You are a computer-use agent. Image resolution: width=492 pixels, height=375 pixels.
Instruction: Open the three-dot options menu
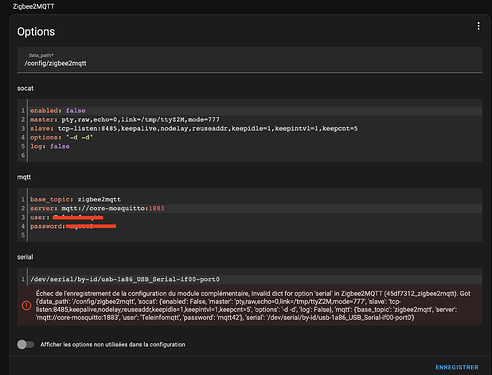click(x=478, y=26)
